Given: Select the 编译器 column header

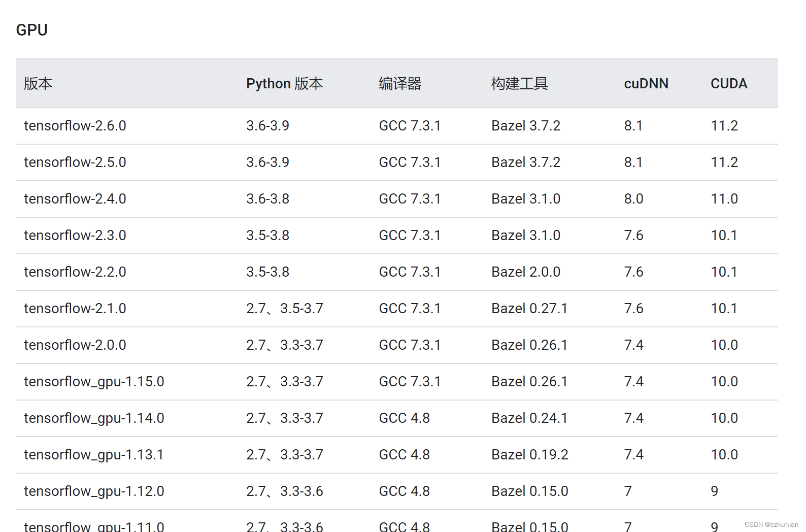Looking at the screenshot, I should click(400, 83).
